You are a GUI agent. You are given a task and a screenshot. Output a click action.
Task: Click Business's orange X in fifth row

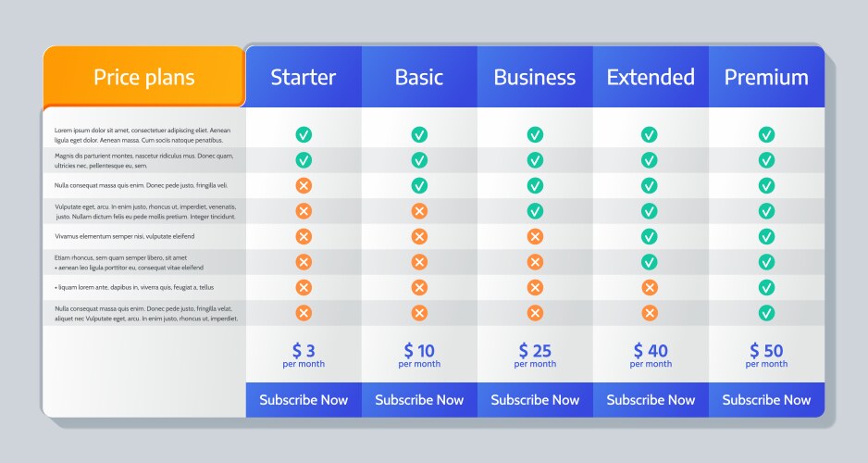[x=535, y=236]
